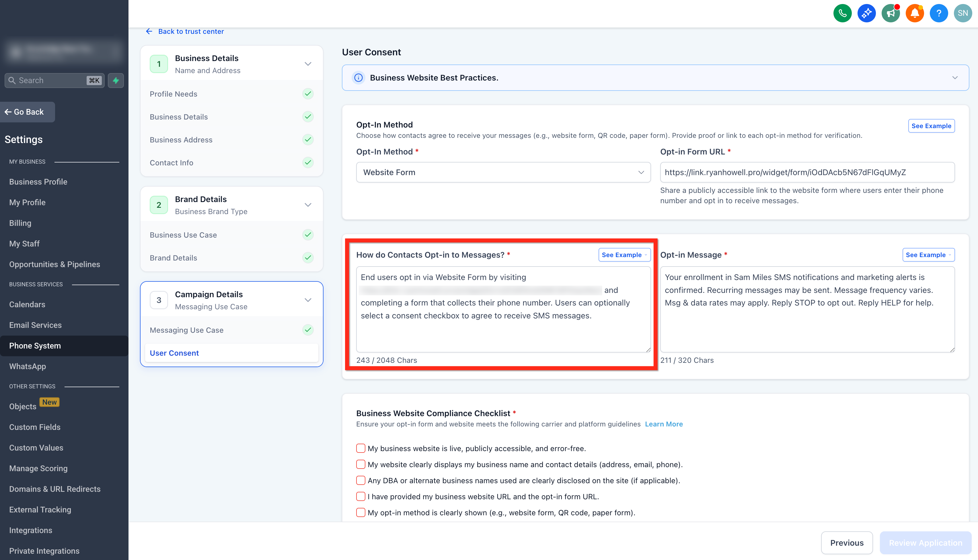Screen dimensions: 978x560
Task: Check the DBA names disclosed checkbox
Action: point(361,480)
